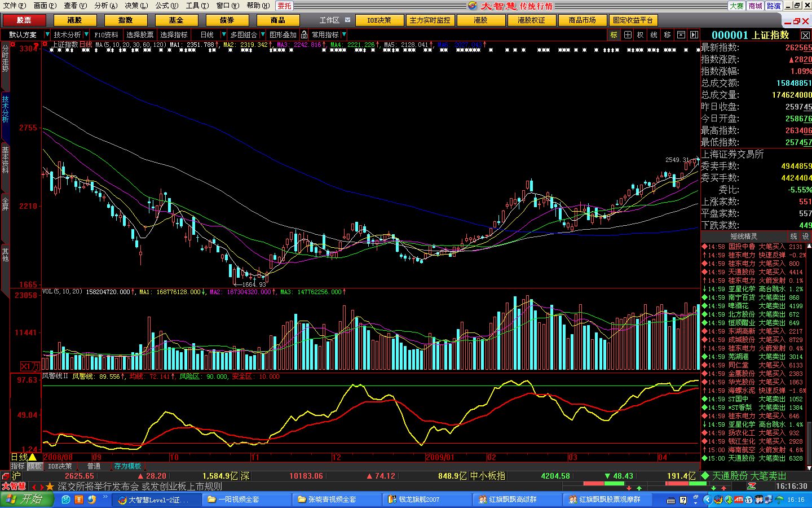This screenshot has height=508, width=812.
Task: Open the 路演 link in title bar
Action: click(x=774, y=6)
